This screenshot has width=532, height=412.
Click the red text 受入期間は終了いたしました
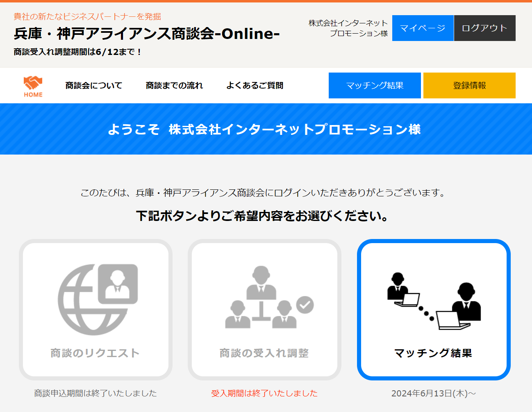pyautogui.click(x=264, y=393)
